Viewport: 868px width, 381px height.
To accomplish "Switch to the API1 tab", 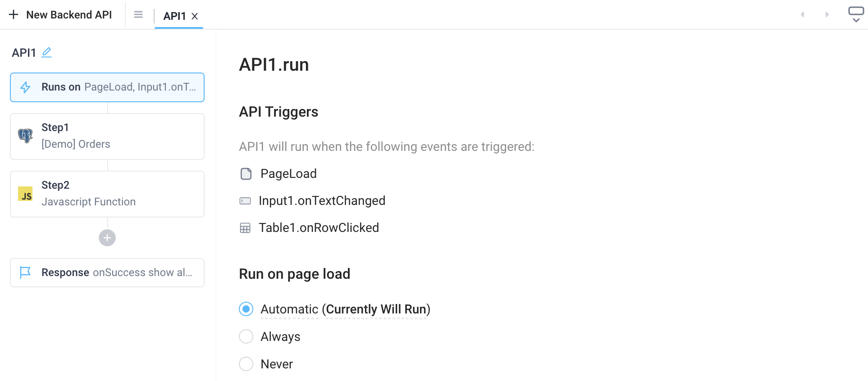I will click(x=175, y=16).
